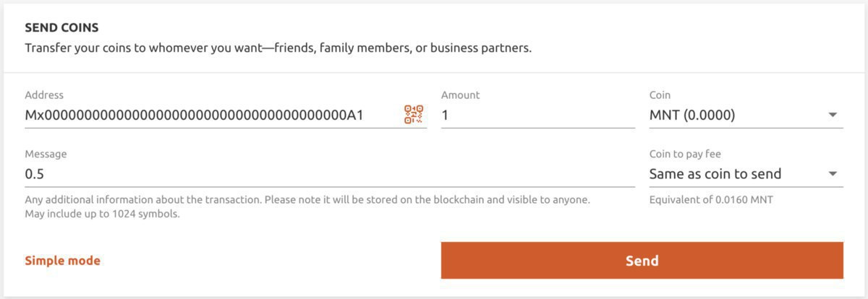Open the MNT (0.0000) coin dropdown
The width and height of the screenshot is (868, 299).
746,115
